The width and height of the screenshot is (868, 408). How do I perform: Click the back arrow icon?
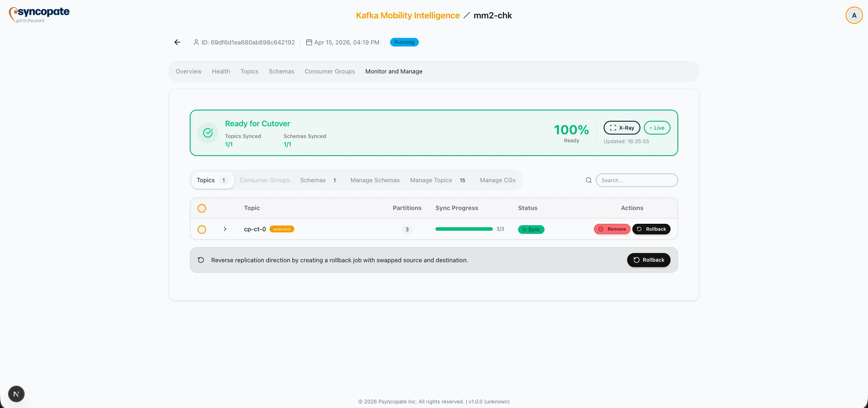click(177, 42)
